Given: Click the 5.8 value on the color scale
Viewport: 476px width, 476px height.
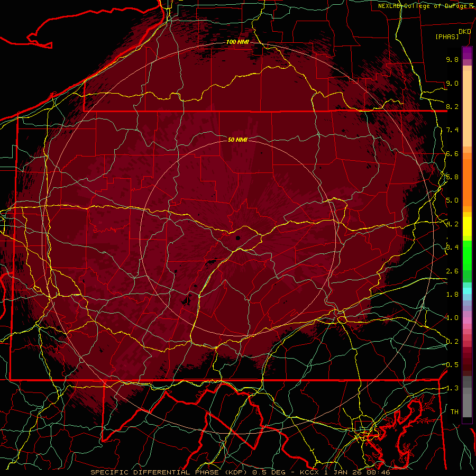Looking at the screenshot, I should 452,177.
